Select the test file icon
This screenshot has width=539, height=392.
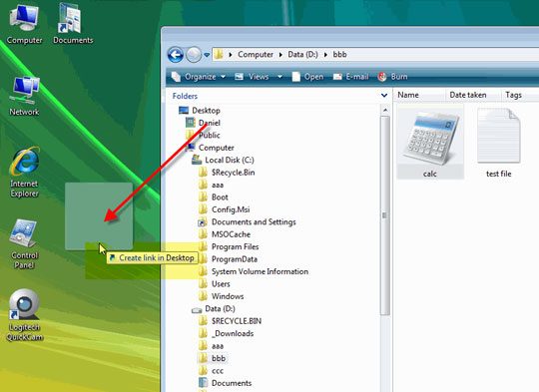498,142
